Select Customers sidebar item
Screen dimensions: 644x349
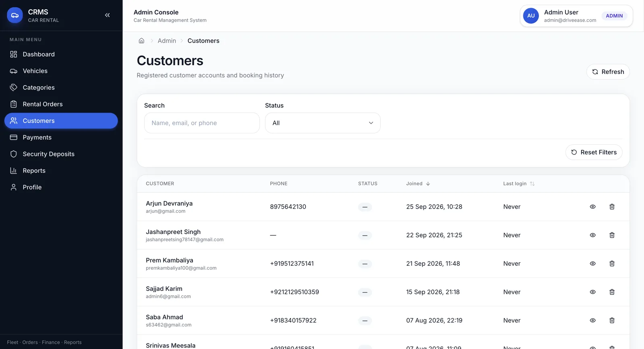pos(61,121)
